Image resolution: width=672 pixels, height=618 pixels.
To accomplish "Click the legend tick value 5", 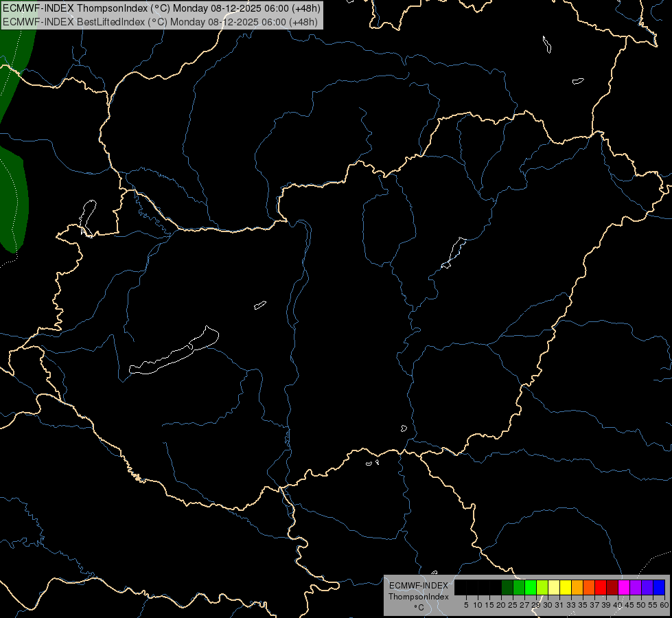I will click(466, 605).
